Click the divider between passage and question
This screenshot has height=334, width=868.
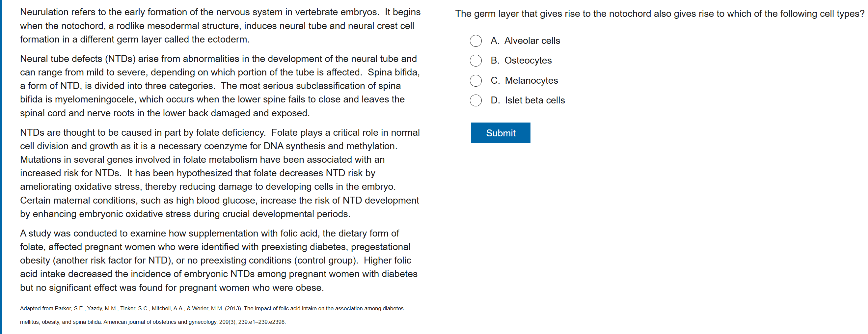(x=437, y=167)
